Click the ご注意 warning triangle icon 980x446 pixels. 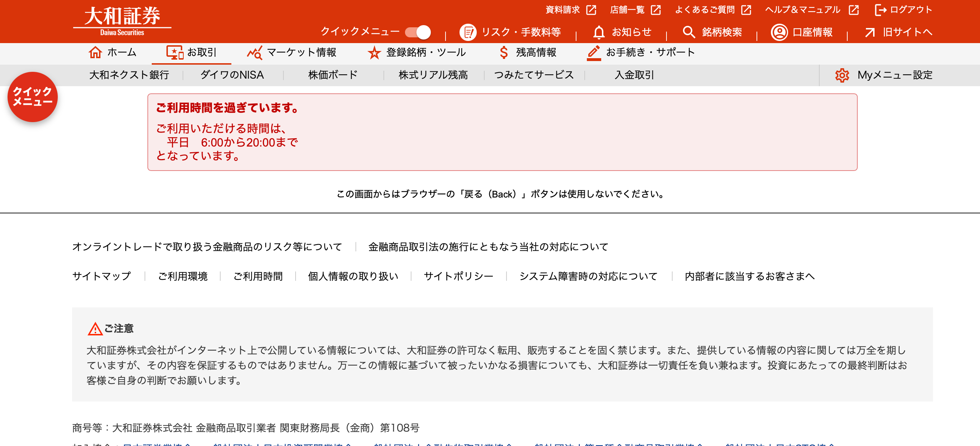point(95,329)
